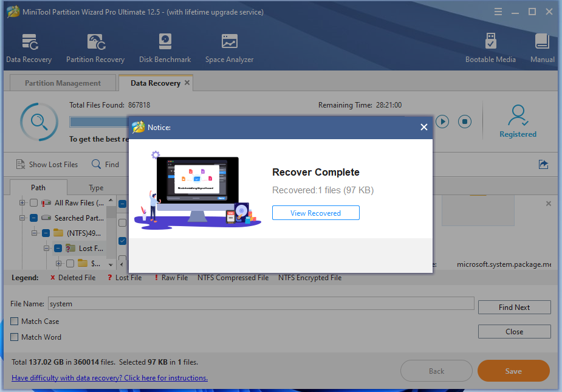The width and height of the screenshot is (562, 392).
Task: Select the All Raw Files drive icon
Action: click(46, 203)
